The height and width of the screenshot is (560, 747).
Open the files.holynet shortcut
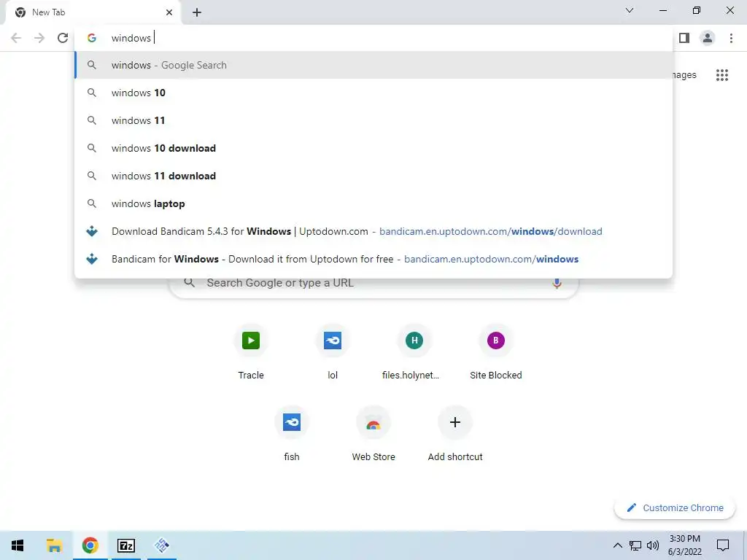(x=414, y=352)
